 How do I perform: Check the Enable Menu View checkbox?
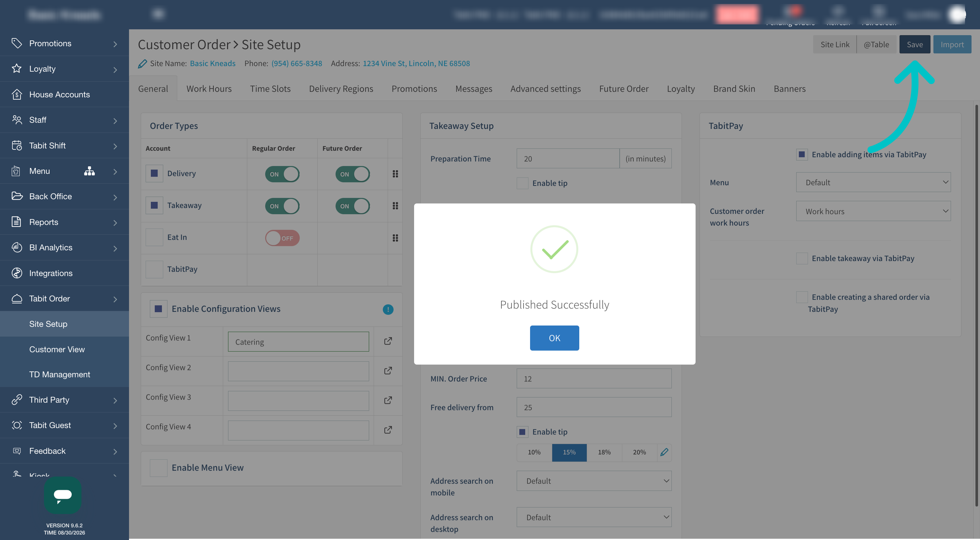[158, 468]
